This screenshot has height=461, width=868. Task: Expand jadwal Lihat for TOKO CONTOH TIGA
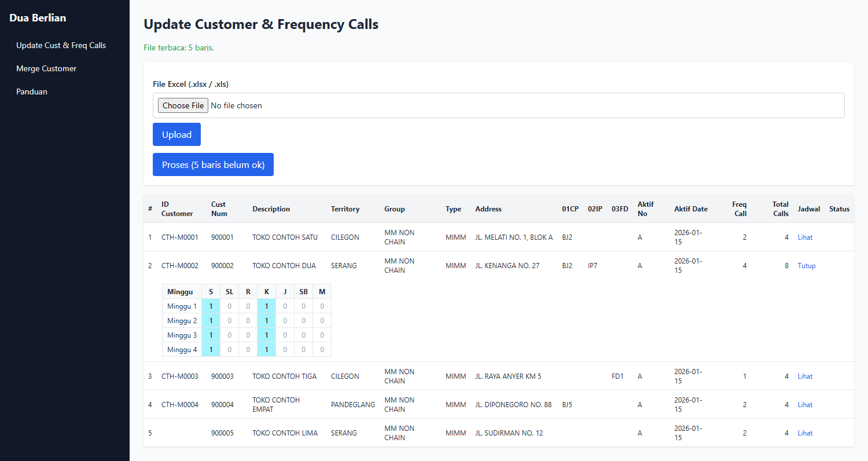(x=805, y=376)
